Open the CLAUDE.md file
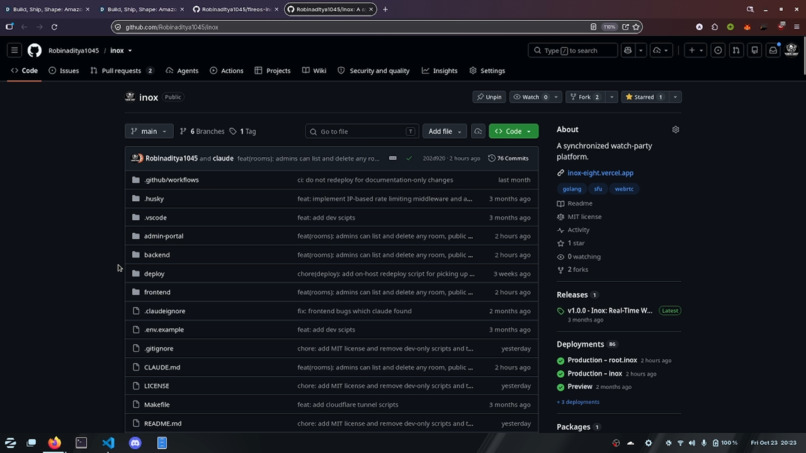The height and width of the screenshot is (453, 806). [162, 367]
